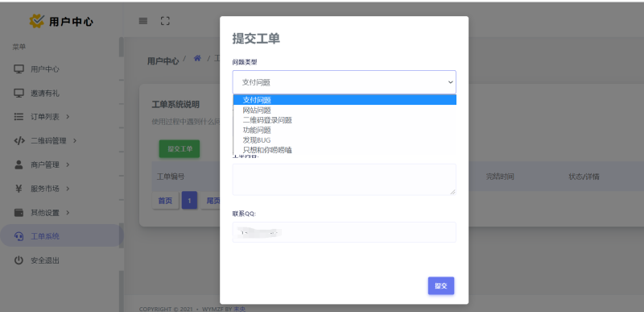Click the 用户中心 breadcrumb text
644x312 pixels.
163,60
